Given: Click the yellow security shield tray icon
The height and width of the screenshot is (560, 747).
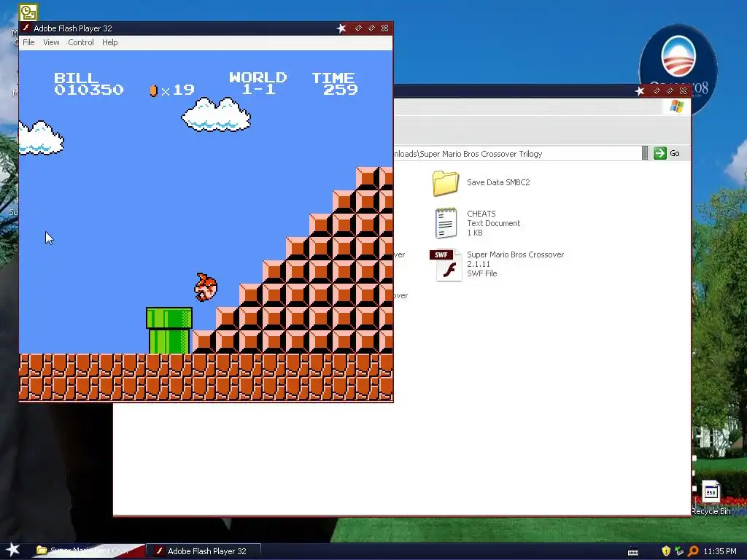Looking at the screenshot, I should 666,551.
